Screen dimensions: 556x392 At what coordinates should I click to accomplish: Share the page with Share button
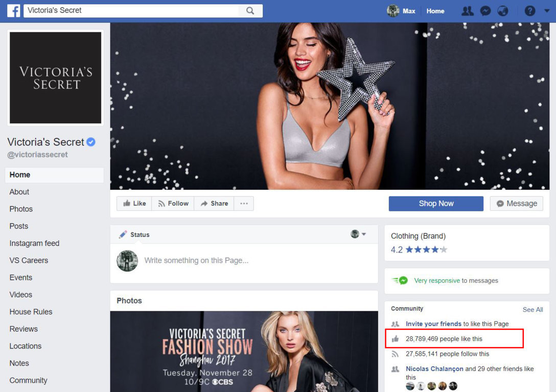214,204
